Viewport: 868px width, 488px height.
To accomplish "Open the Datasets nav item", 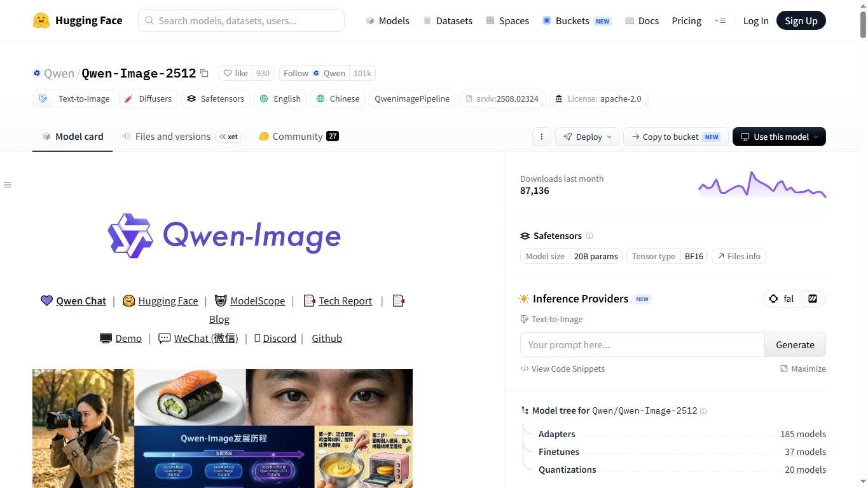I will coord(448,20).
